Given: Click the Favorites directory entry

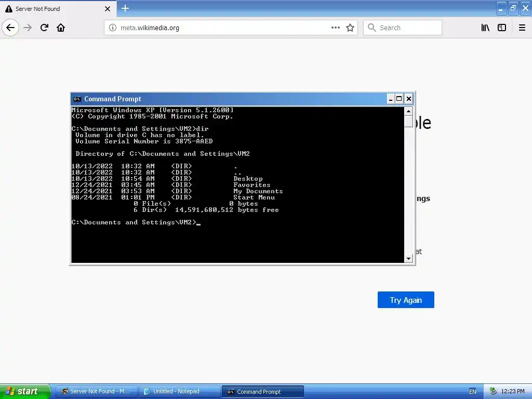Looking at the screenshot, I should [x=252, y=185].
